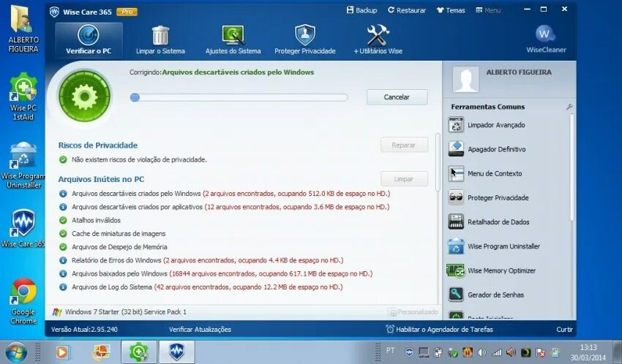Open the Verificar o PC tab
This screenshot has height=364, width=622.
(89, 40)
